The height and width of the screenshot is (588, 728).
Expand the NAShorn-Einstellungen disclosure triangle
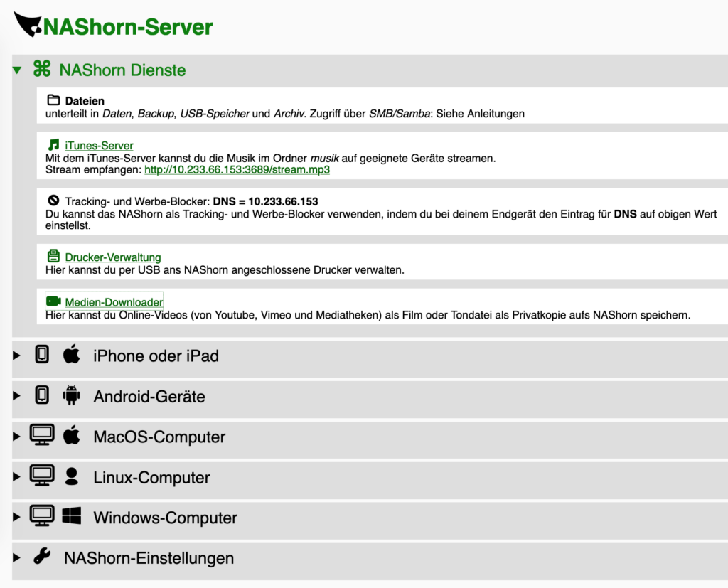click(17, 558)
